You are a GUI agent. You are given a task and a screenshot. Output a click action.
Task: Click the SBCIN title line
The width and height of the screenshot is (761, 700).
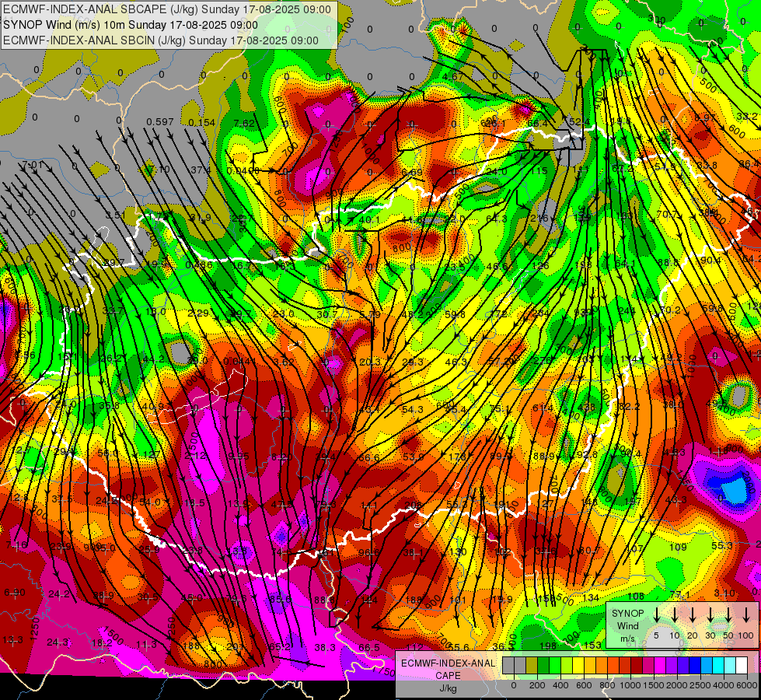click(161, 40)
